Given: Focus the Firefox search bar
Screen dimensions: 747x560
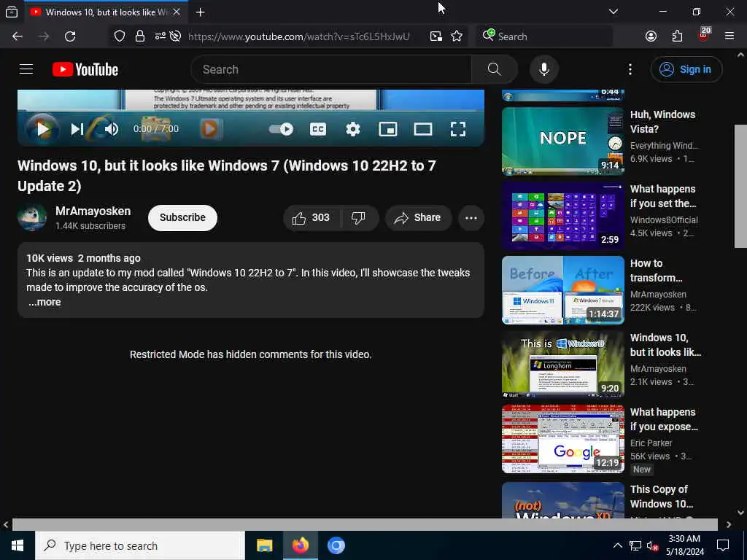Looking at the screenshot, I should coord(543,36).
